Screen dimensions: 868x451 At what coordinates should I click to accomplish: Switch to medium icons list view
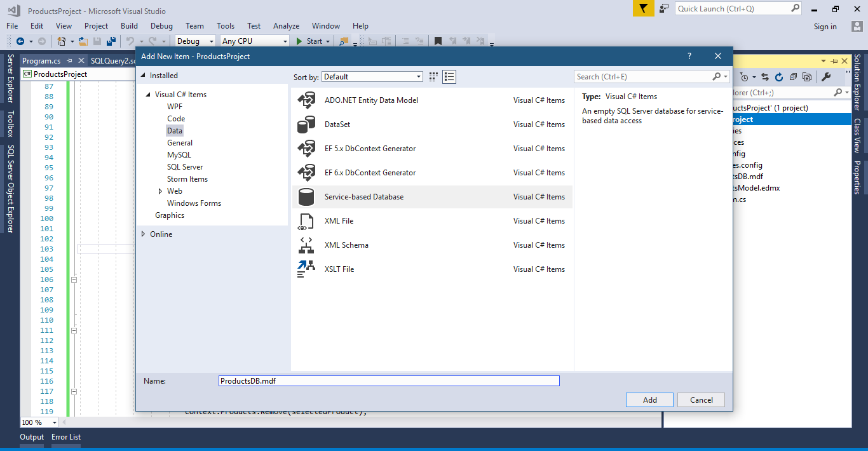point(449,77)
